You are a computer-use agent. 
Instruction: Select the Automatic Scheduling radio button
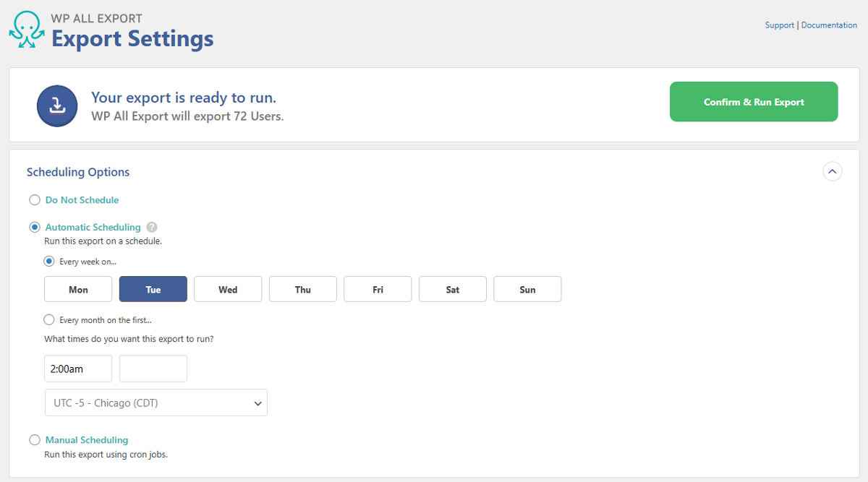point(35,227)
